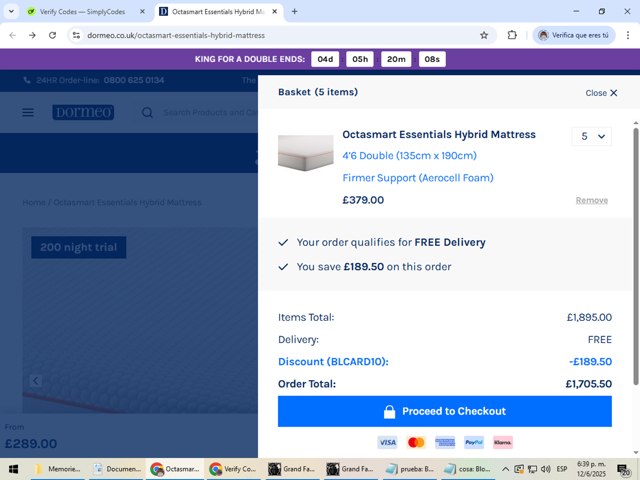The image size is (640, 480).
Task: Click the Mastercard payment icon
Action: tap(416, 442)
